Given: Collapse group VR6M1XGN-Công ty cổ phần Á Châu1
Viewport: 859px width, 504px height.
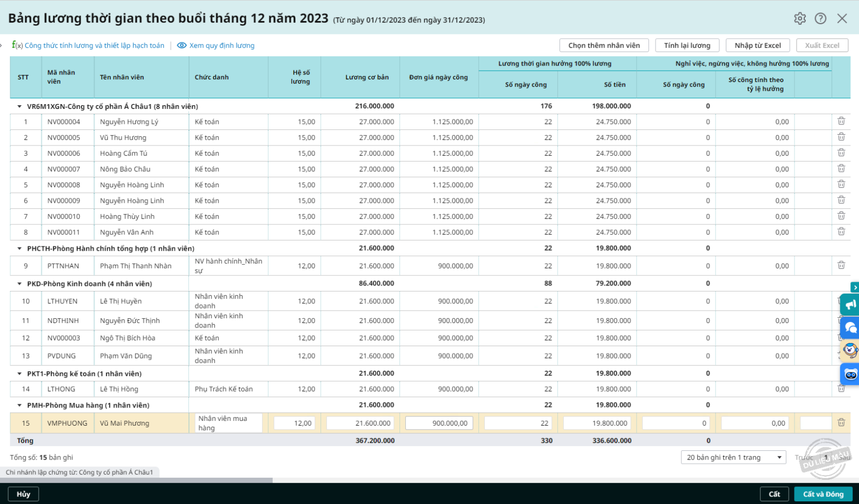Looking at the screenshot, I should click(x=19, y=106).
